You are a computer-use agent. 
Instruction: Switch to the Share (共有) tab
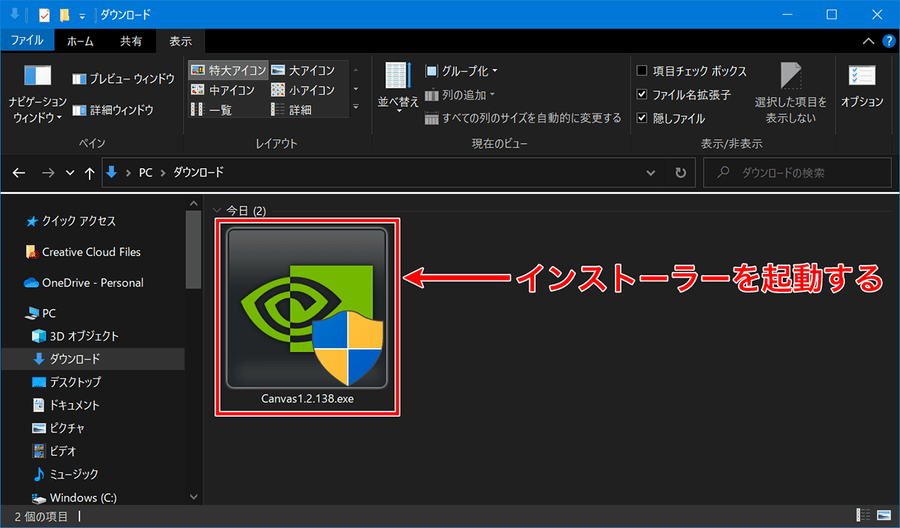click(131, 41)
